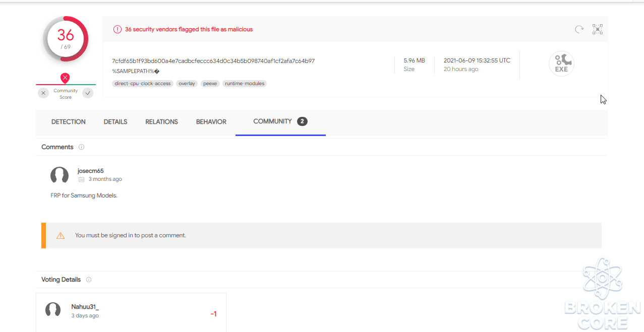Open Nahuu31_ user profile link
The height and width of the screenshot is (332, 644).
click(85, 307)
